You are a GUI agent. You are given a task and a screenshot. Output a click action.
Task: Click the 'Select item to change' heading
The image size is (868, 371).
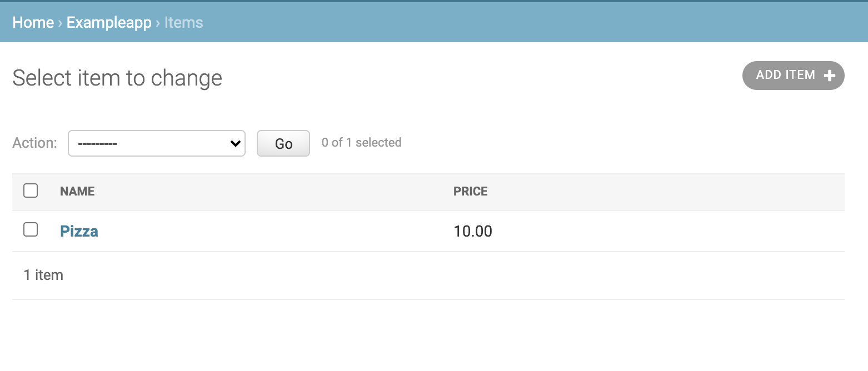pyautogui.click(x=117, y=78)
